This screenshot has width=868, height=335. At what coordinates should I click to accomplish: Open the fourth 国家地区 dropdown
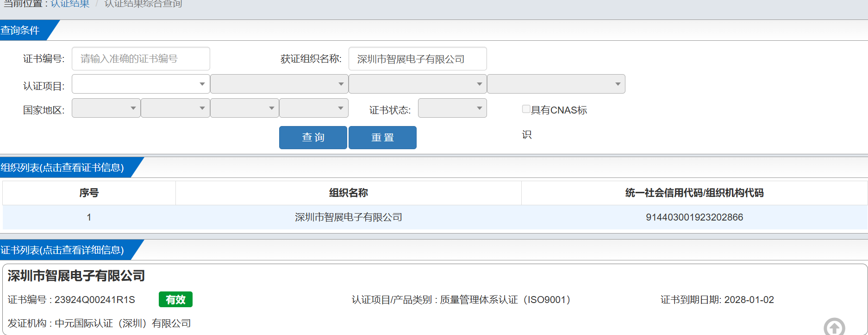click(x=314, y=108)
